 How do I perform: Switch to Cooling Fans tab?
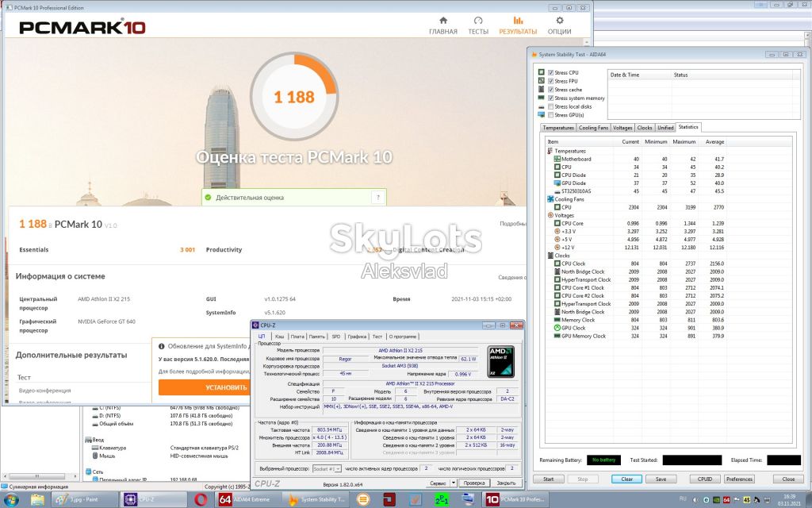pos(593,128)
